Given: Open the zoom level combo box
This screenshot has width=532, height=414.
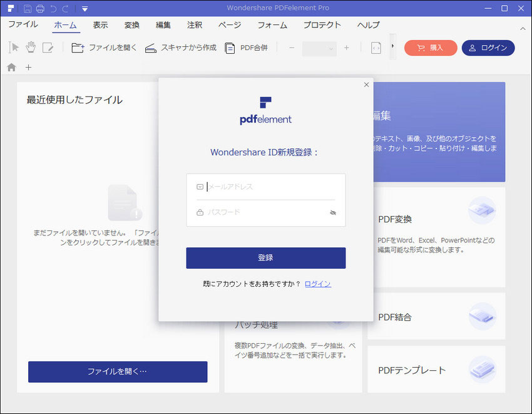Looking at the screenshot, I should tap(319, 49).
